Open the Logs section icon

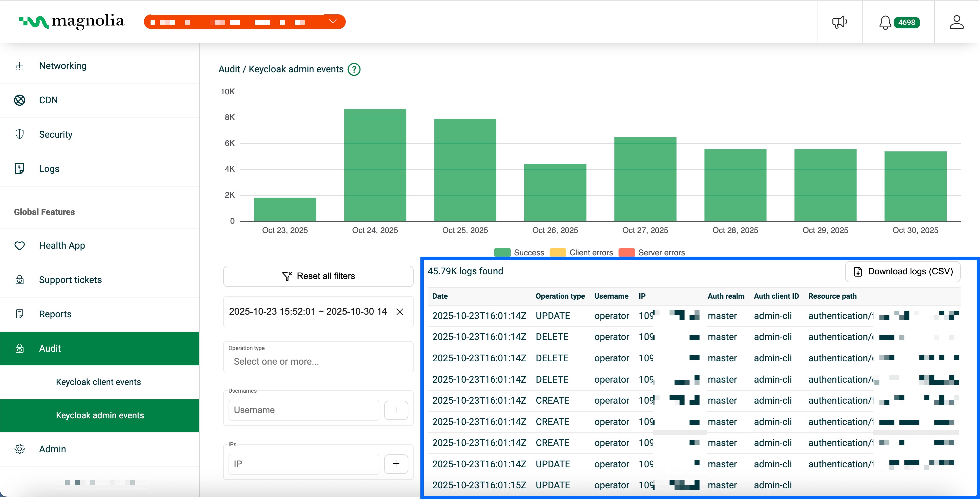pyautogui.click(x=20, y=168)
